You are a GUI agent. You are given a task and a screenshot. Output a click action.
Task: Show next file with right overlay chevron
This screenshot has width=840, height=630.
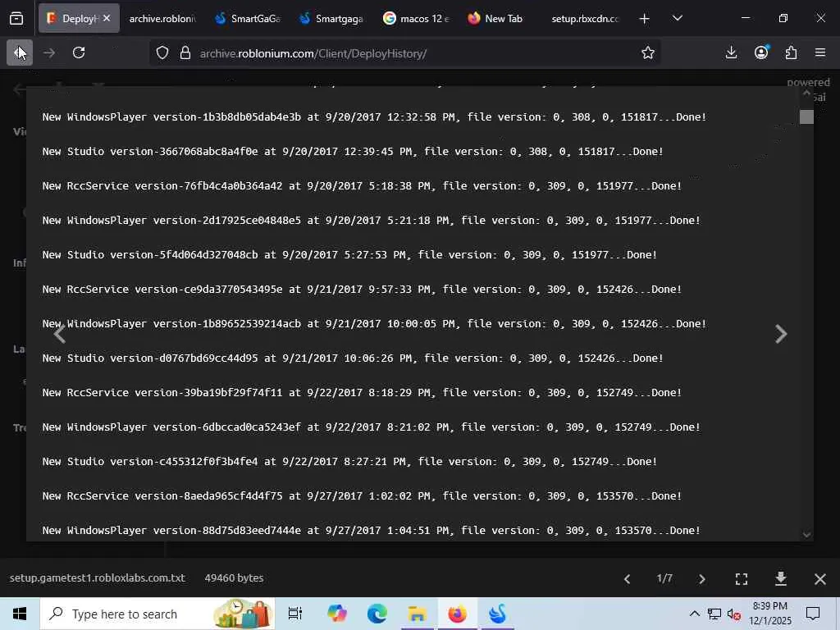point(781,334)
